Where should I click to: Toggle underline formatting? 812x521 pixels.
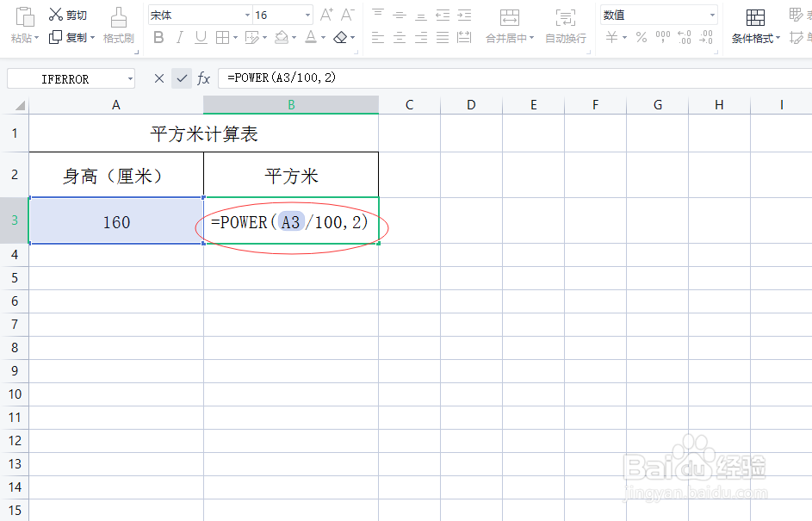[x=200, y=38]
